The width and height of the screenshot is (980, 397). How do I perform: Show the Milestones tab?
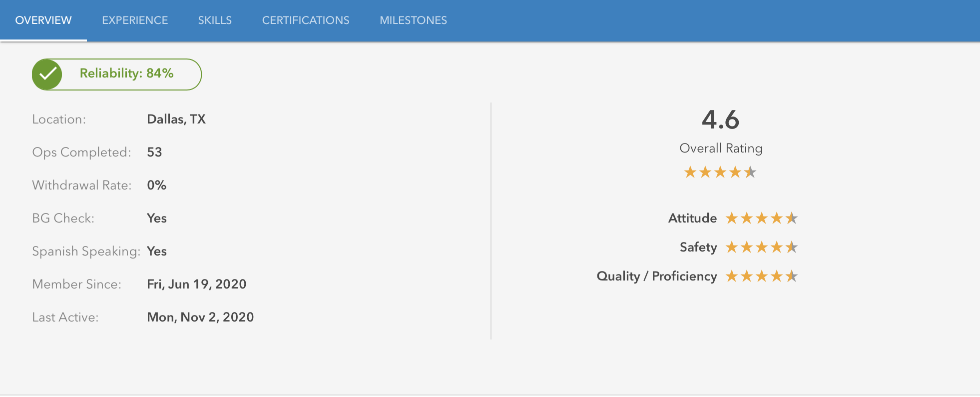pyautogui.click(x=413, y=20)
